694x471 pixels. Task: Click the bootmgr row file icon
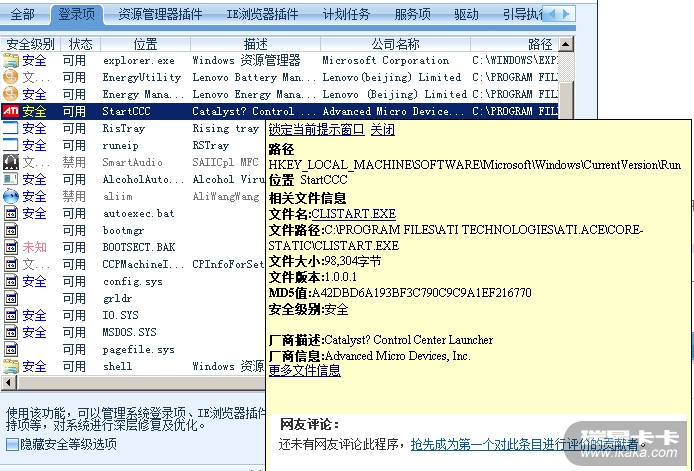click(x=11, y=230)
